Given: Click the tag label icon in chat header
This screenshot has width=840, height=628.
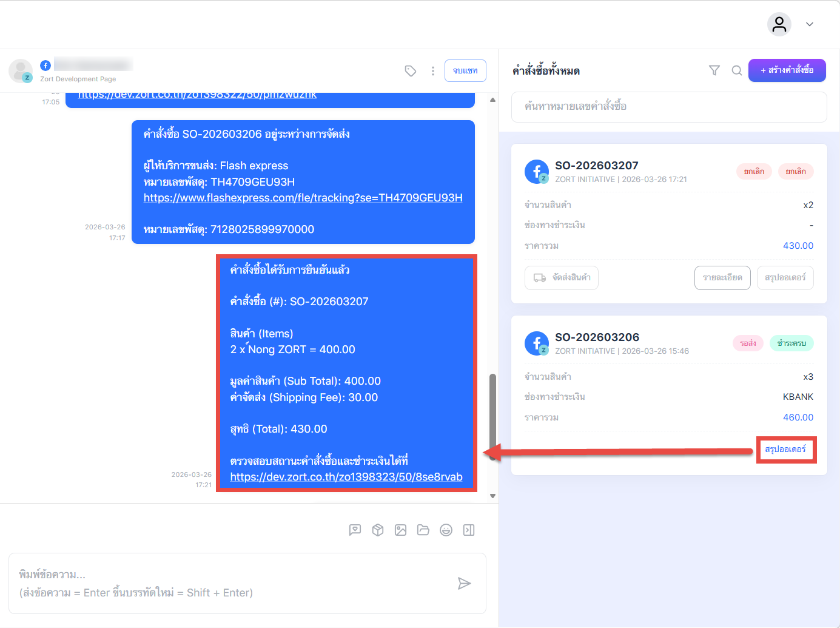Looking at the screenshot, I should [411, 71].
